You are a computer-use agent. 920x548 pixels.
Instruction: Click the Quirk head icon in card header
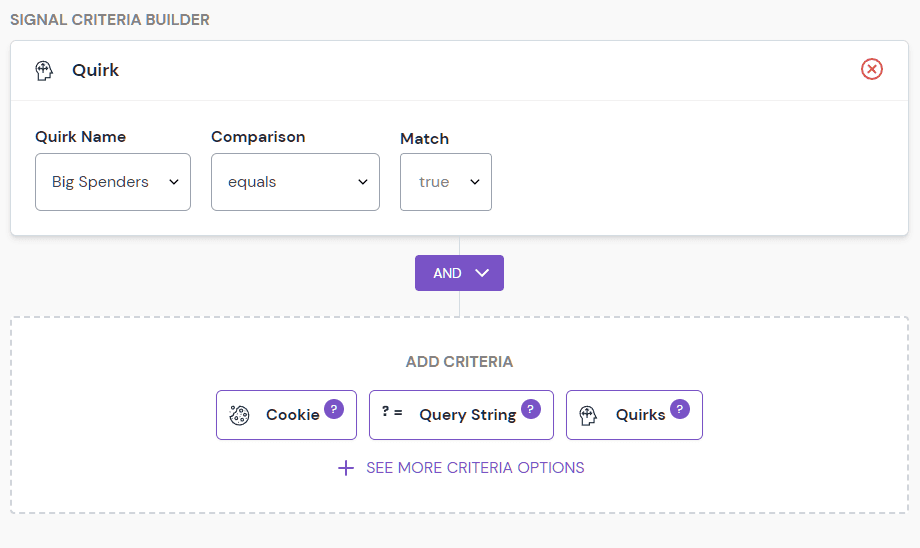(44, 70)
